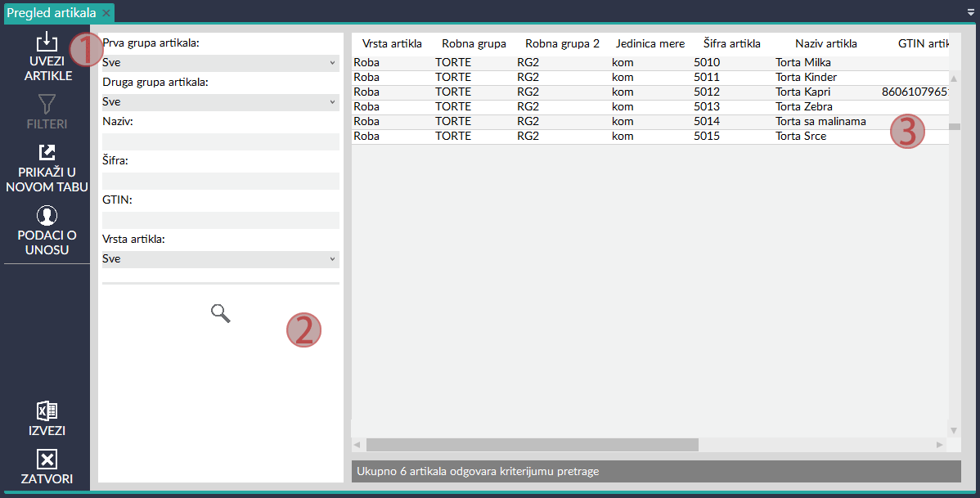Click the vertical scrollbar down arrow

[954, 430]
